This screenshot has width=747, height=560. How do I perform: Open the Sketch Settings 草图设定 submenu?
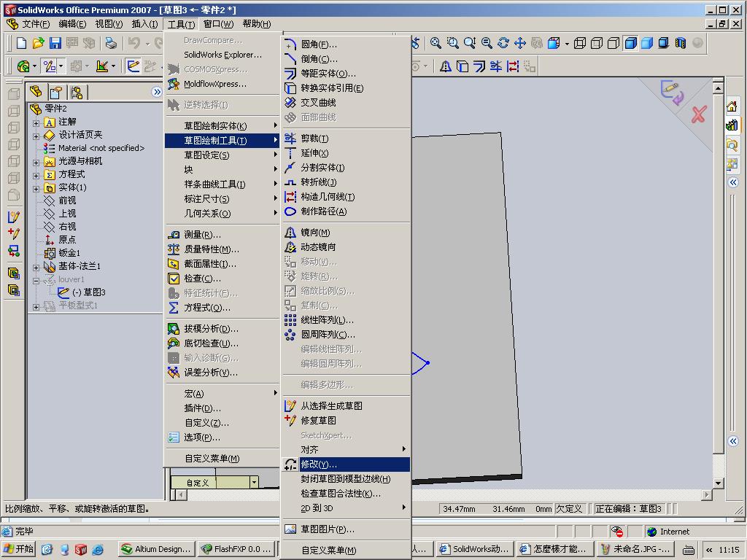click(x=222, y=155)
